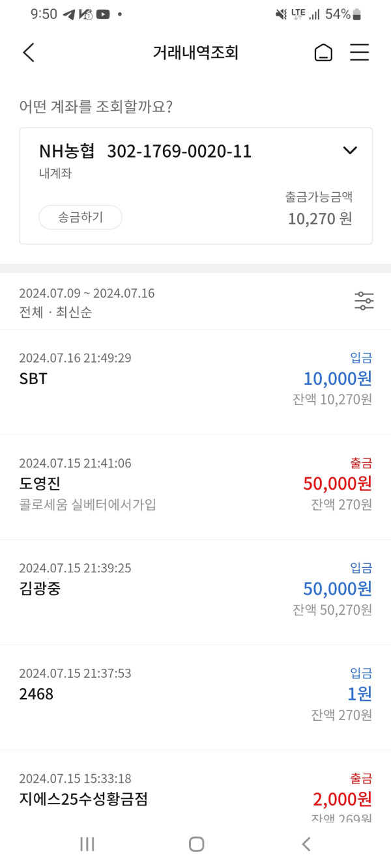391x868 pixels.
Task: Tap the 출금가능금액 10,270 원 amount
Action: [319, 218]
